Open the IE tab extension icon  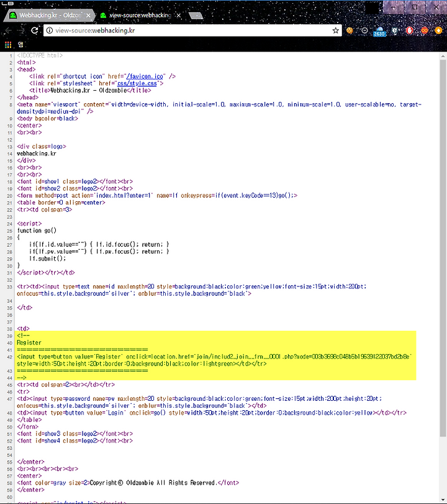(x=395, y=30)
